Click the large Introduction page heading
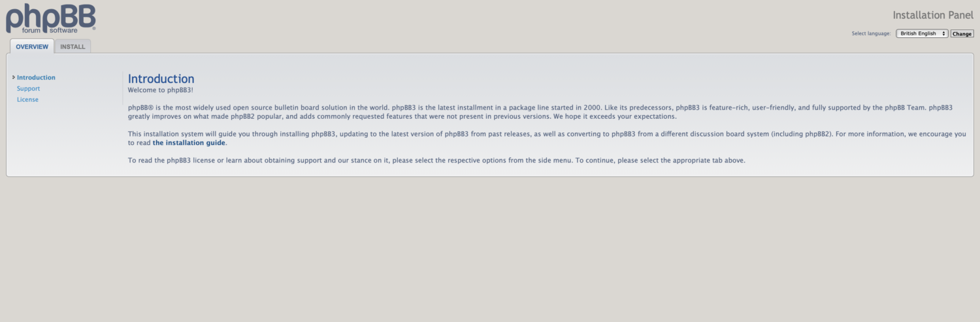980x322 pixels. (x=161, y=79)
